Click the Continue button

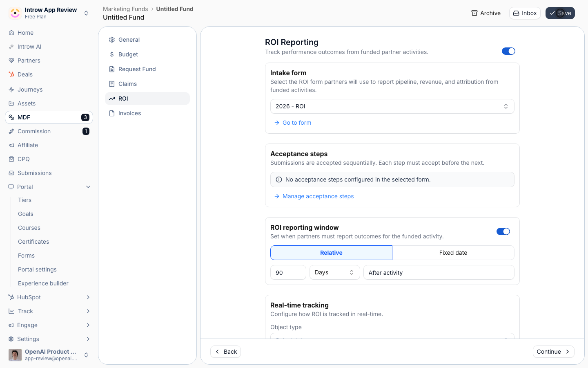click(554, 352)
